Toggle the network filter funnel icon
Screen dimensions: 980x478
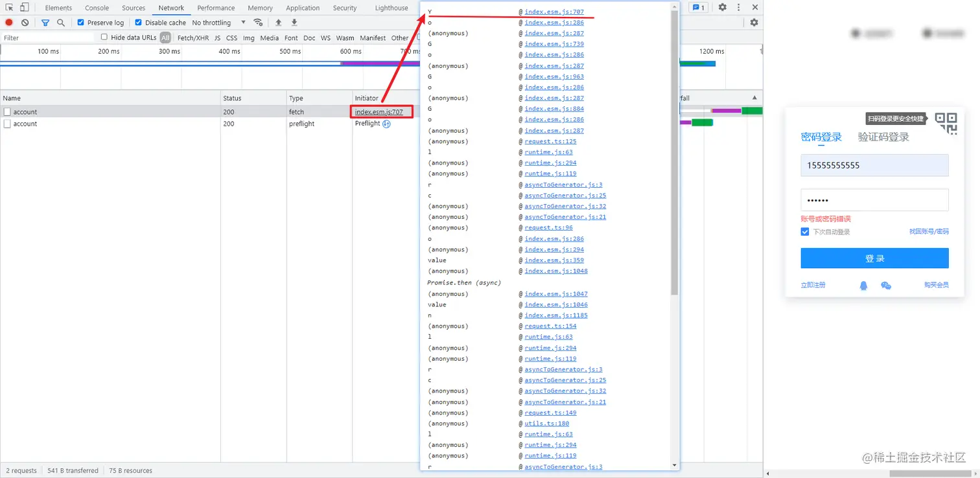[x=45, y=23]
